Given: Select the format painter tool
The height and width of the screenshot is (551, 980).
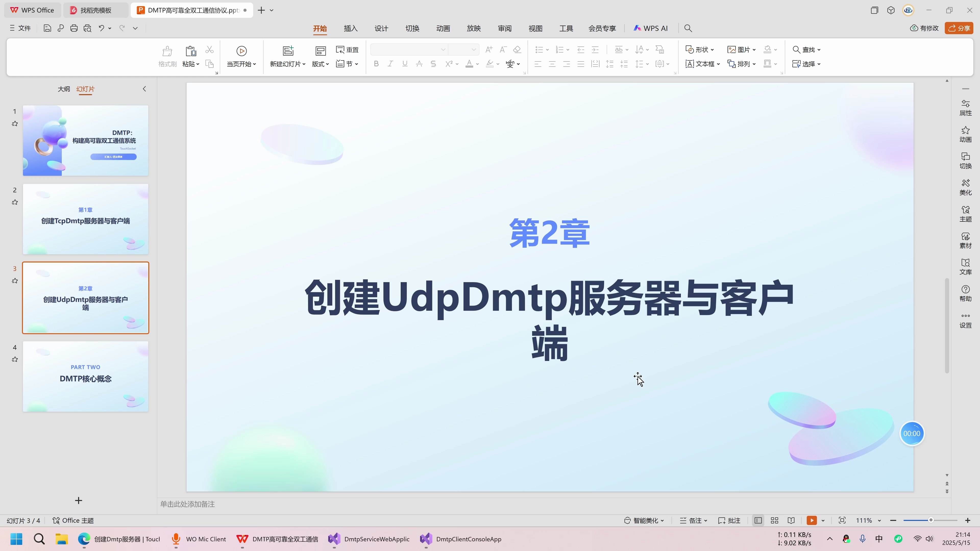Looking at the screenshot, I should coord(167,56).
